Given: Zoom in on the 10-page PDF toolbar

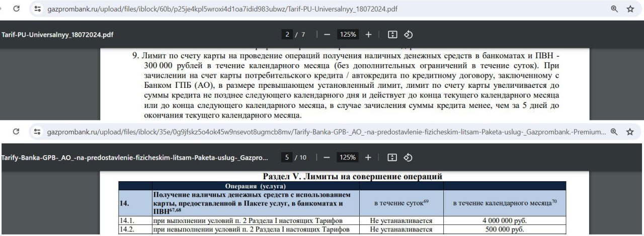Looking at the screenshot, I should [368, 158].
